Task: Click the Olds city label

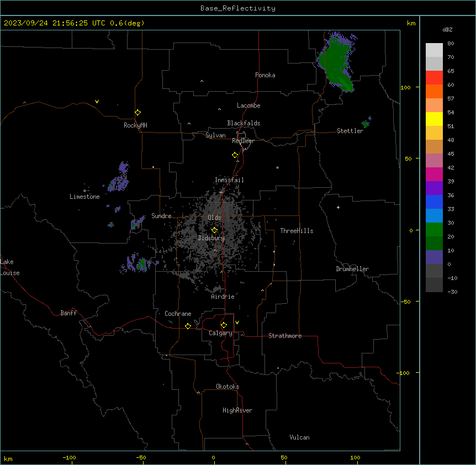Action: coord(214,218)
